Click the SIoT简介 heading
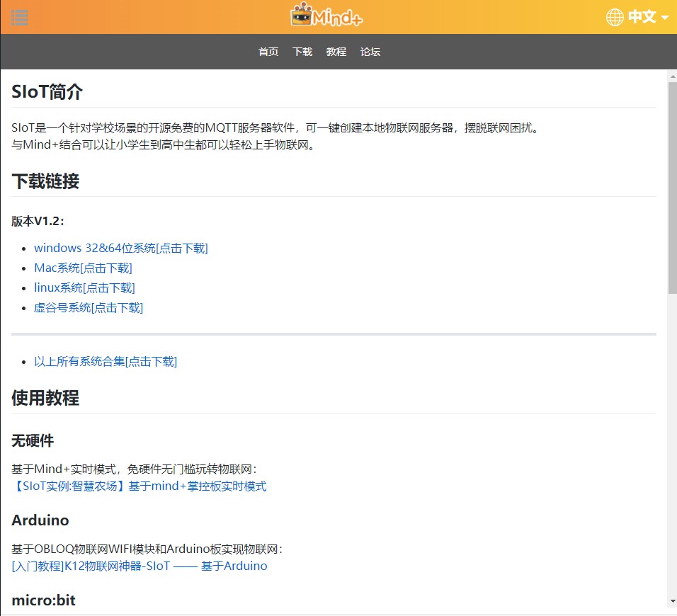Viewport: 677px width, 616px height. [x=47, y=92]
